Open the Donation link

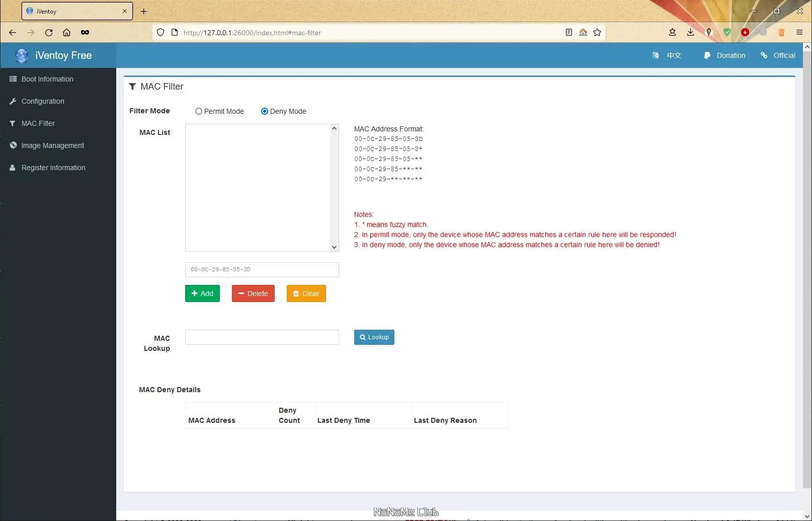[731, 55]
